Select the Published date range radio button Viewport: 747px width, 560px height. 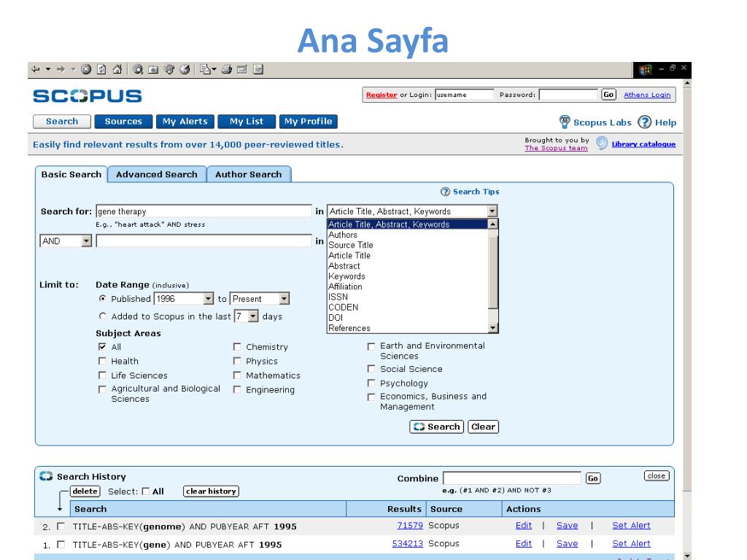102,298
